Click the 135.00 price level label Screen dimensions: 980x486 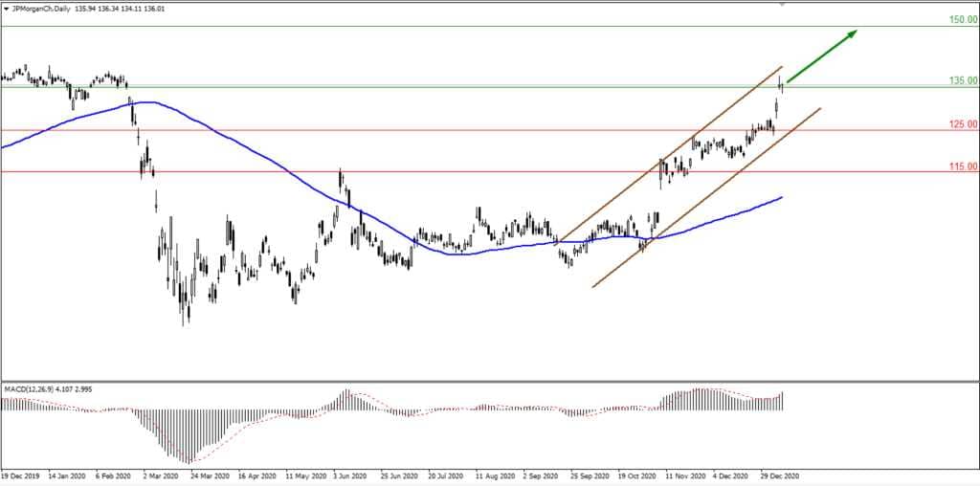962,81
